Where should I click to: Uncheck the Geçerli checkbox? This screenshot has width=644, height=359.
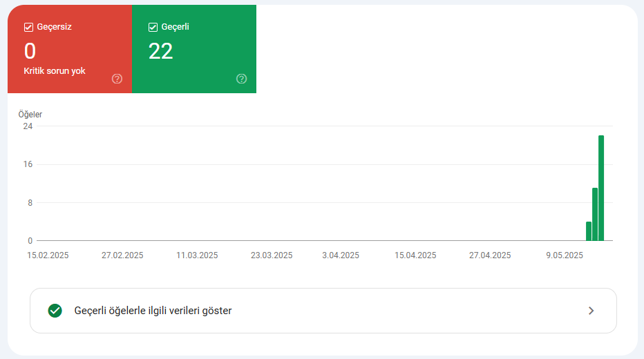click(x=153, y=27)
